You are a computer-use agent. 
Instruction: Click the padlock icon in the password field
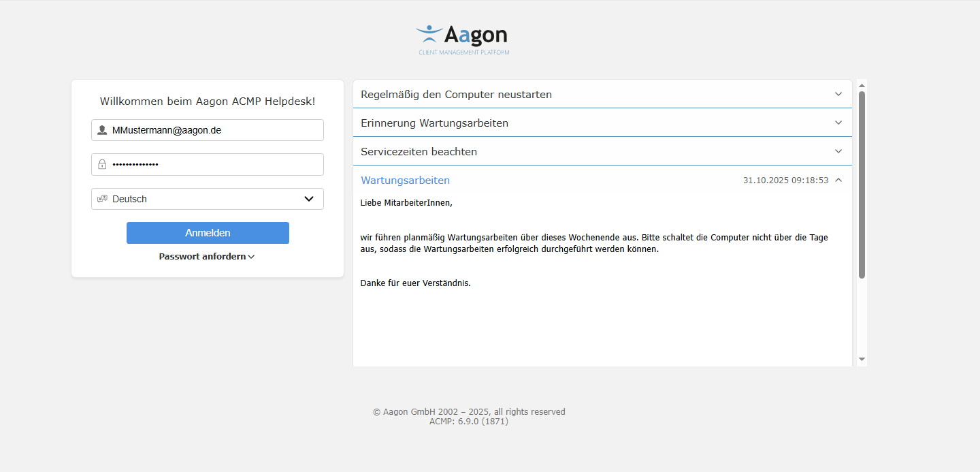[x=102, y=164]
